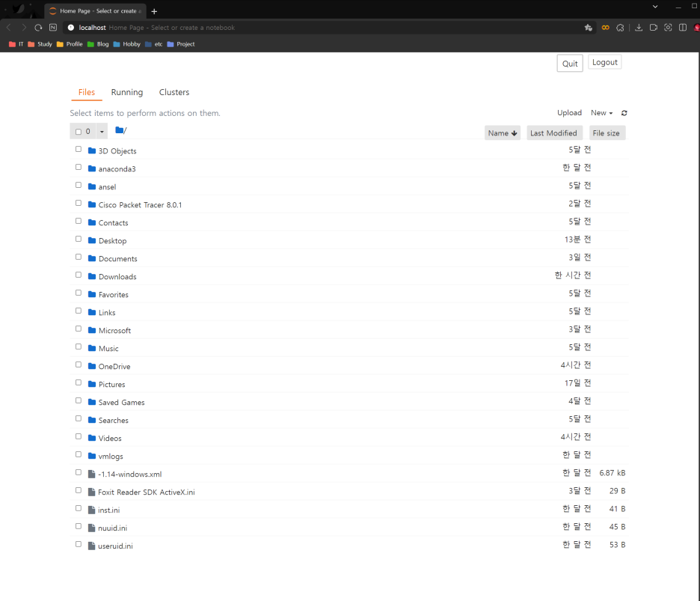Open the Study bookmark folder
Viewport: 700px width, 601px height.
40,44
